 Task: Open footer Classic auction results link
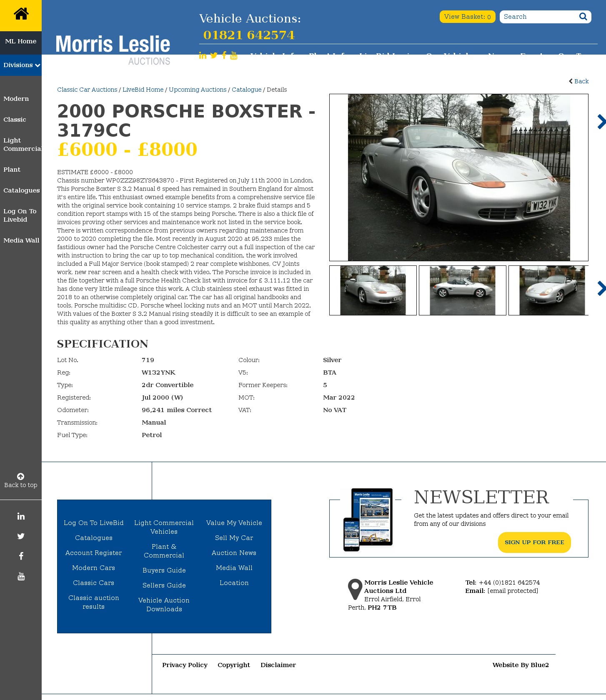click(x=94, y=602)
